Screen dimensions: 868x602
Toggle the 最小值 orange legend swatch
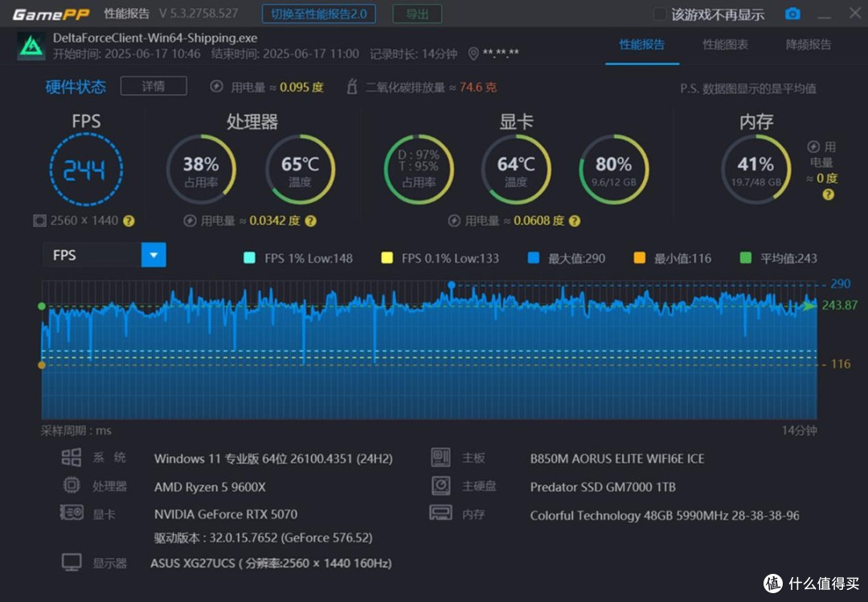[640, 258]
